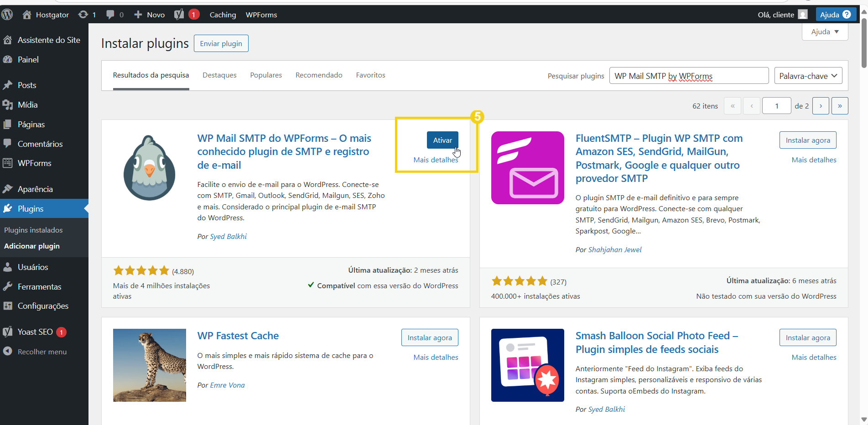Open author link Emre Vona
Screen dimensions: 868x425
[227, 385]
